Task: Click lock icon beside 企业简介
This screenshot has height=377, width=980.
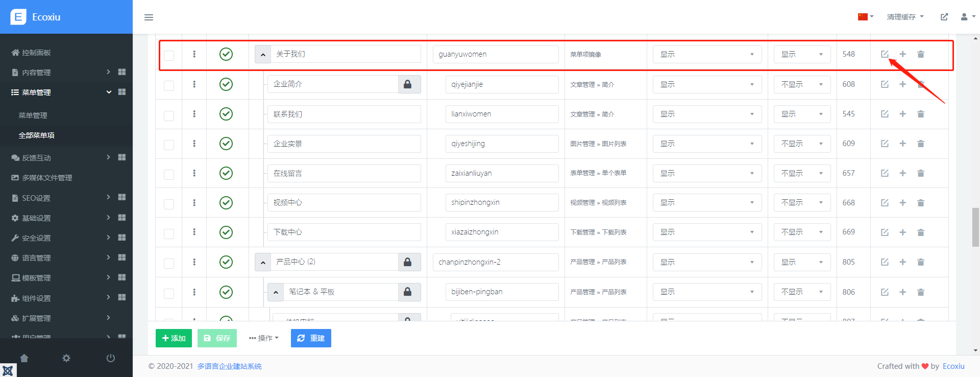Action: [x=408, y=84]
